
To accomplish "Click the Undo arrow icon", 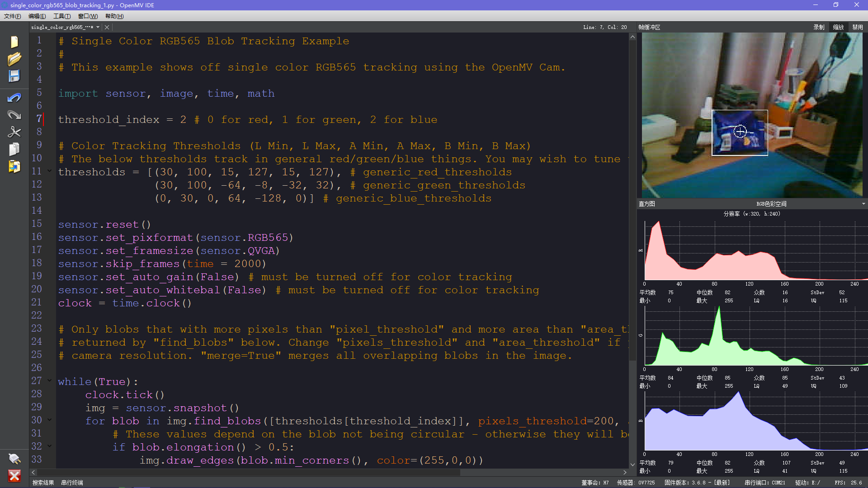I will coord(14,98).
